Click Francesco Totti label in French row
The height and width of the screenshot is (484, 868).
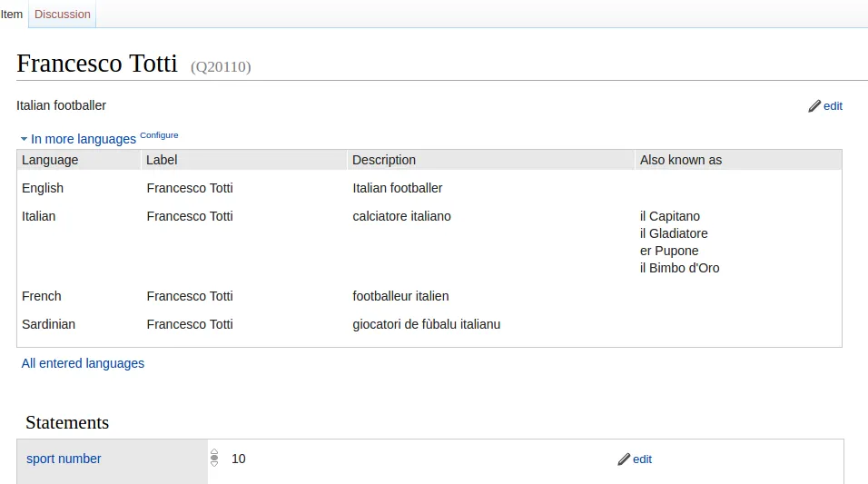[190, 296]
